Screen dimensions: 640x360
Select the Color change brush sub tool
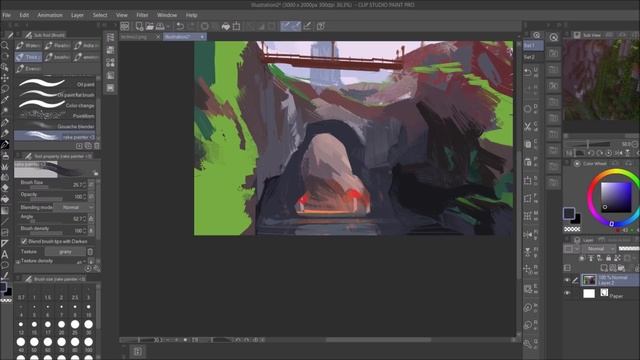click(55, 105)
